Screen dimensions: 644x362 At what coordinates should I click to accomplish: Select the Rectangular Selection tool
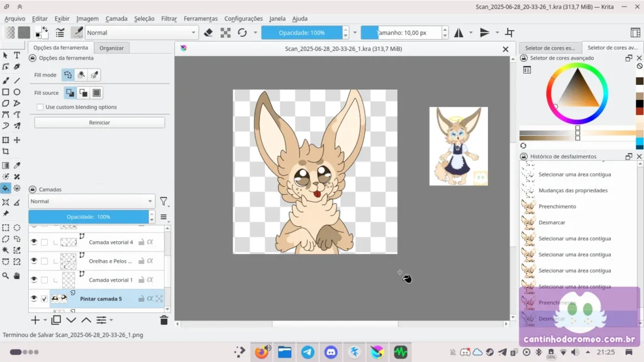(6, 228)
